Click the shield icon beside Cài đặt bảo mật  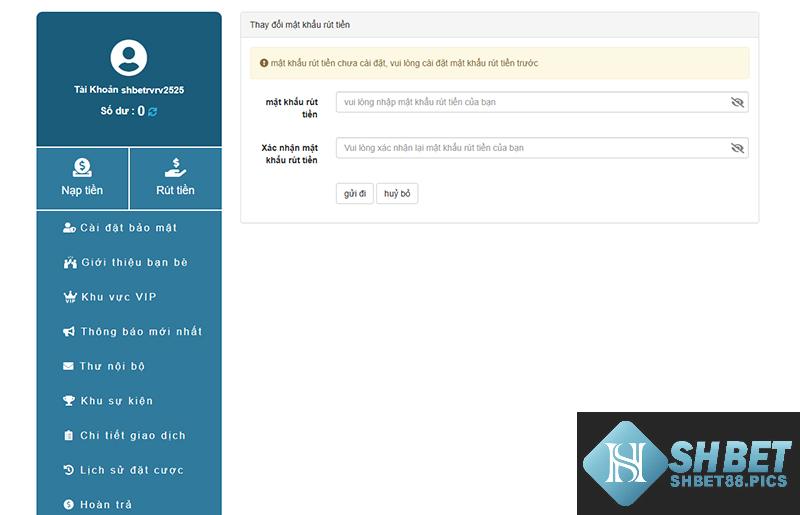tap(69, 228)
